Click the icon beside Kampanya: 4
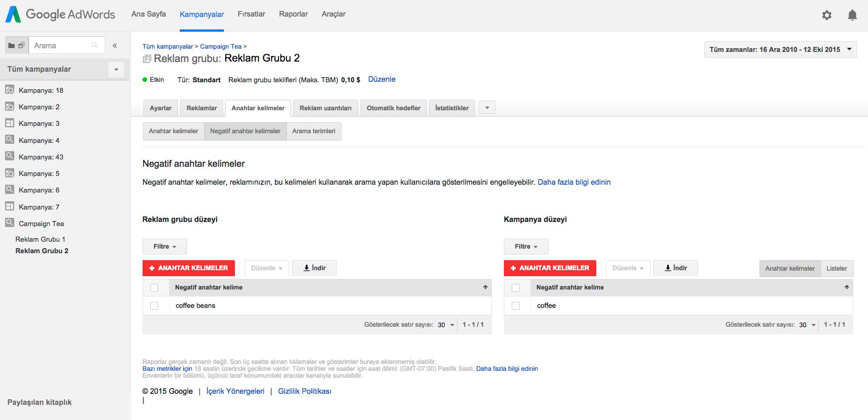Image resolution: width=868 pixels, height=420 pixels. (10, 140)
